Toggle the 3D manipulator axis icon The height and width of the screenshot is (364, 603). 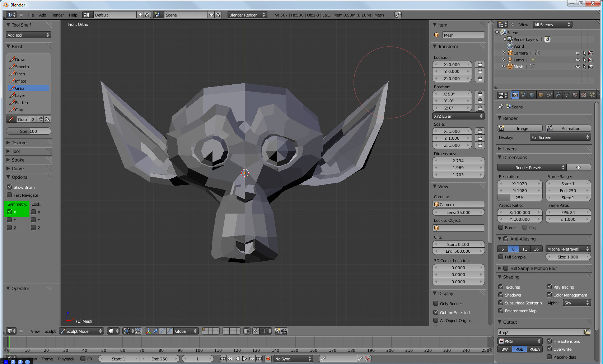pyautogui.click(x=148, y=331)
